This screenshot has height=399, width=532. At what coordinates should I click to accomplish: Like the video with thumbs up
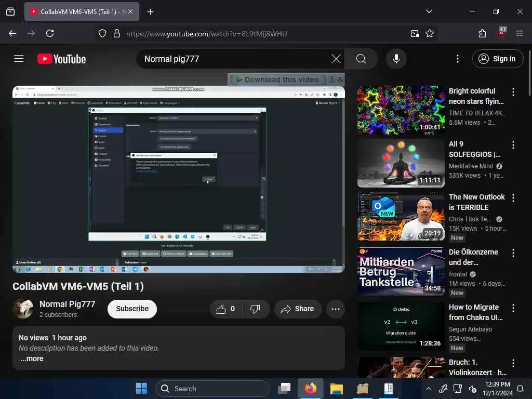pos(226,309)
